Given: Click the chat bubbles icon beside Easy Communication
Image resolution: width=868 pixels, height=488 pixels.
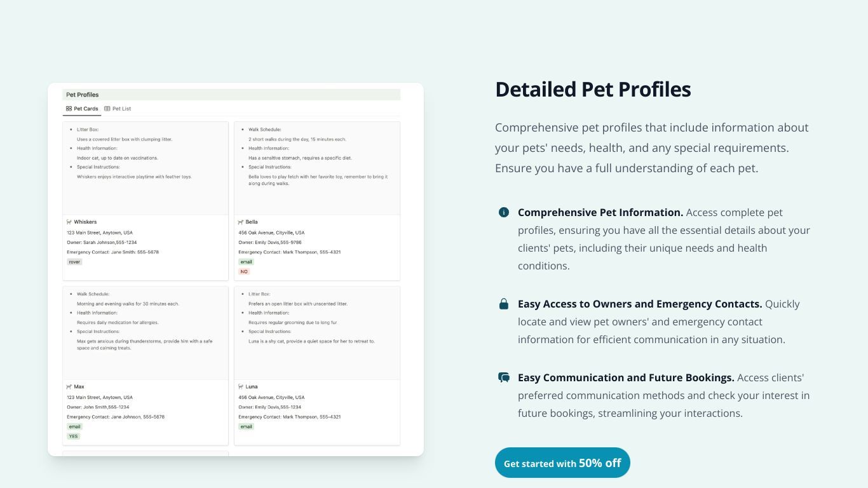Looking at the screenshot, I should pyautogui.click(x=504, y=377).
